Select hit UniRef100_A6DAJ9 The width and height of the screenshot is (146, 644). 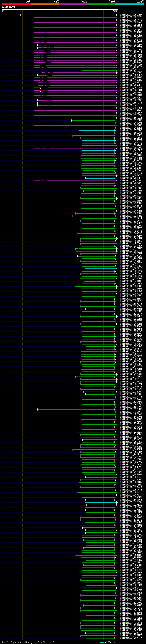(131, 588)
